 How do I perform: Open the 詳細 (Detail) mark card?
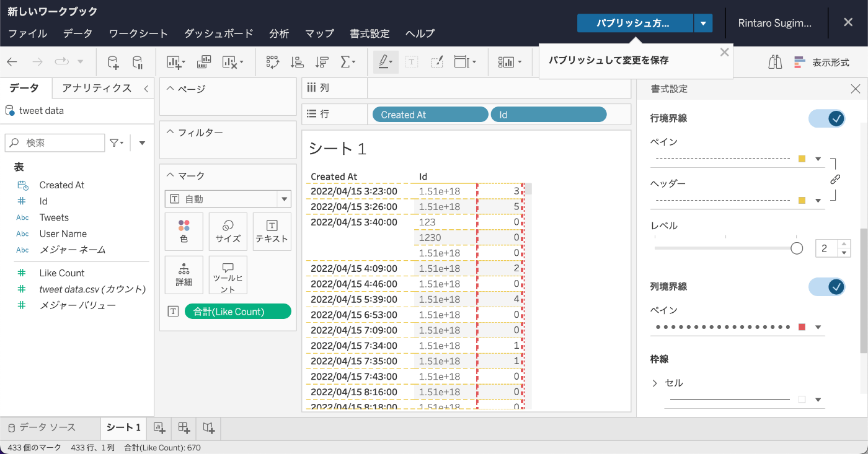[x=184, y=275]
